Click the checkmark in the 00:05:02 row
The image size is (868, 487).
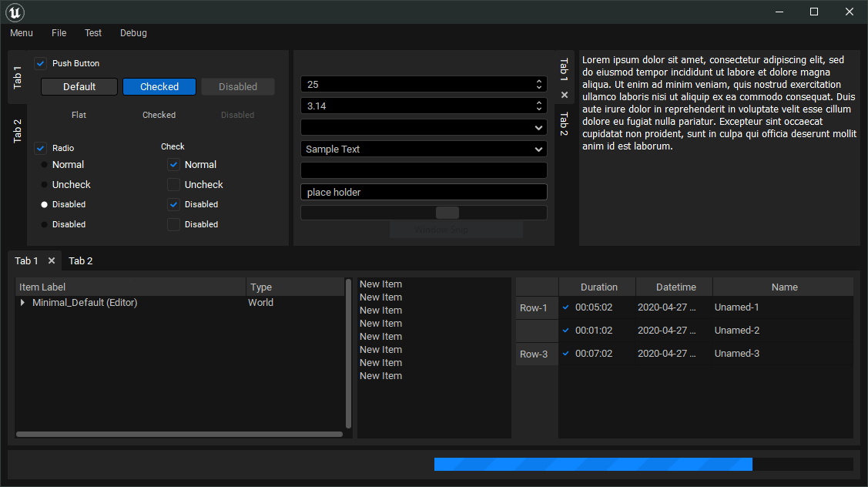[x=566, y=307]
